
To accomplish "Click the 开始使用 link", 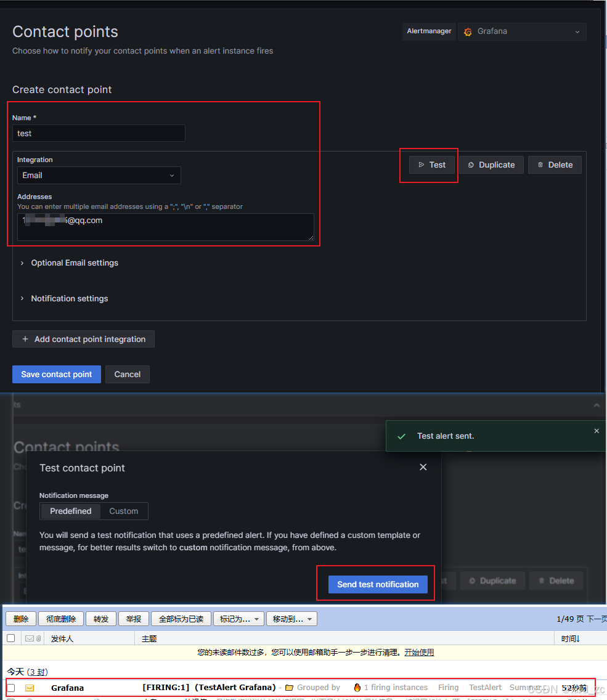I will (419, 653).
